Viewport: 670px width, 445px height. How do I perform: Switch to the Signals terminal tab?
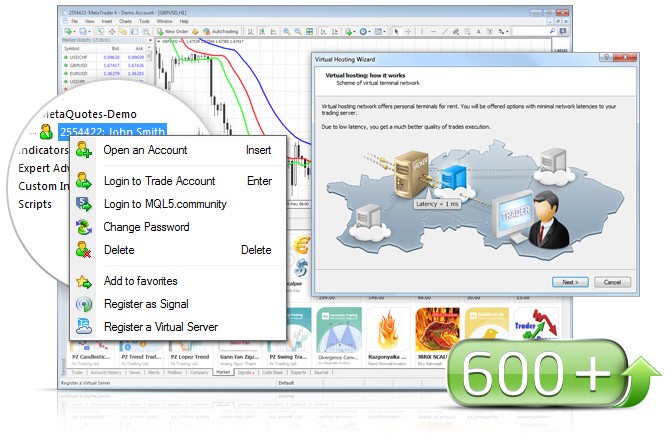[x=245, y=373]
